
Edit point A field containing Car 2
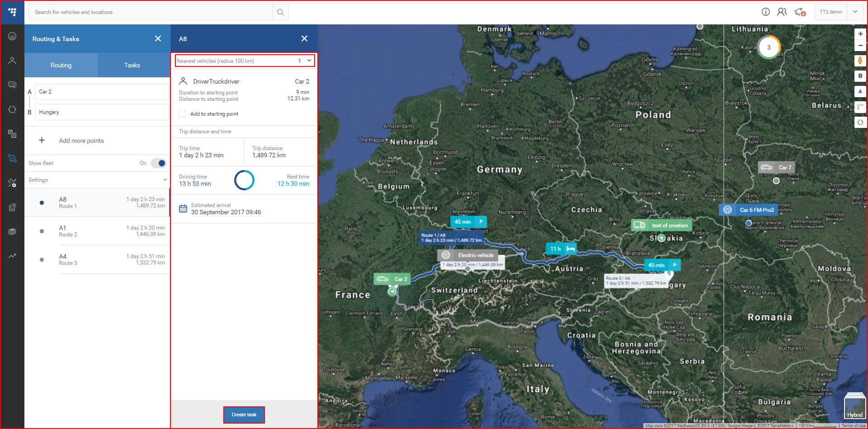[102, 92]
